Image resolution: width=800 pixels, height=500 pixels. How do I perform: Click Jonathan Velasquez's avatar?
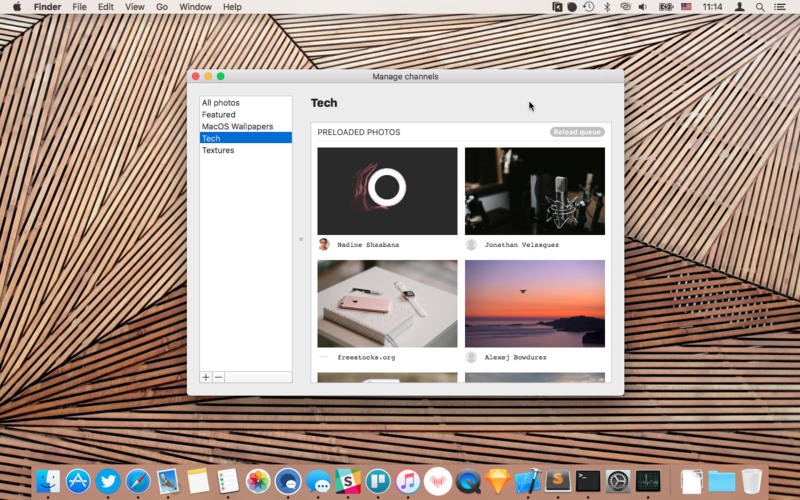click(471, 244)
